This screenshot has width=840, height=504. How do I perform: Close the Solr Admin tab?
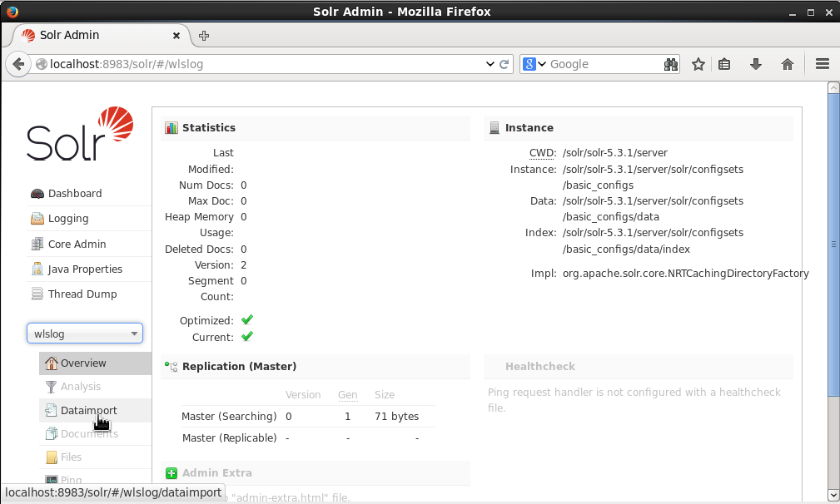(x=176, y=36)
